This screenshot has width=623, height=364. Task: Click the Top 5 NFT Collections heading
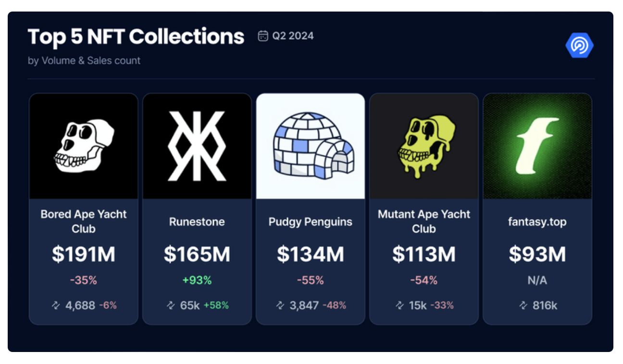point(136,36)
